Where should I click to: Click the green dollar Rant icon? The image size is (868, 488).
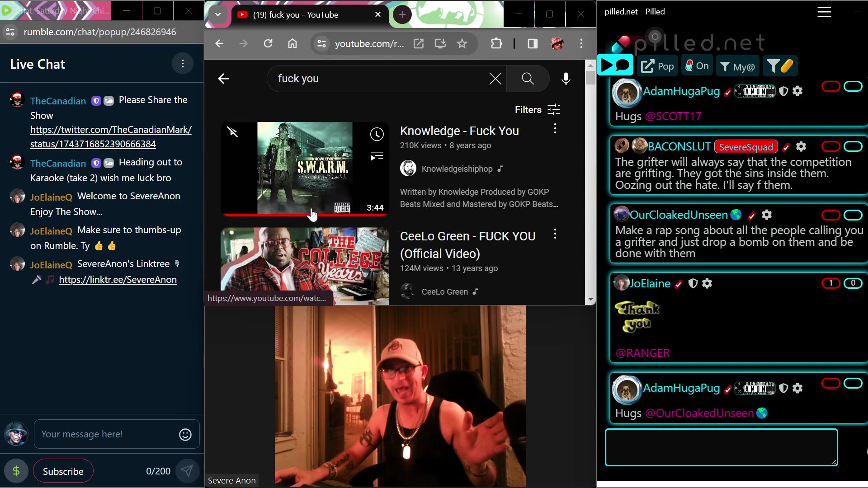(16, 470)
